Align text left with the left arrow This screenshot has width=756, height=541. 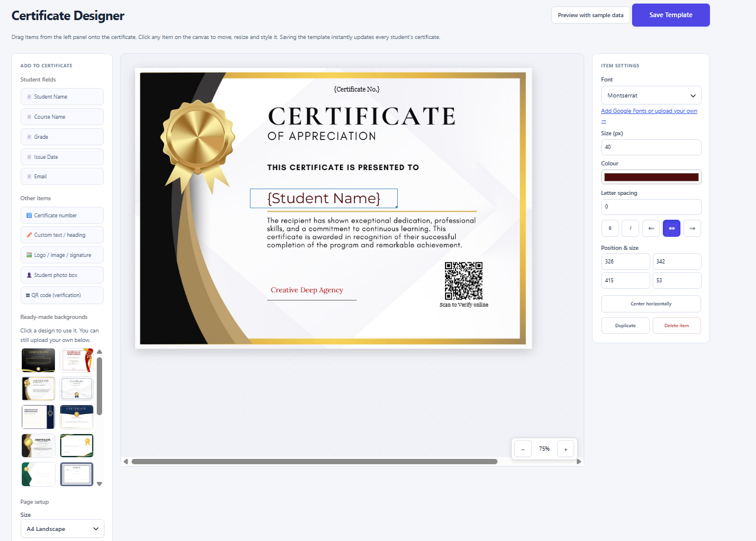tap(651, 228)
